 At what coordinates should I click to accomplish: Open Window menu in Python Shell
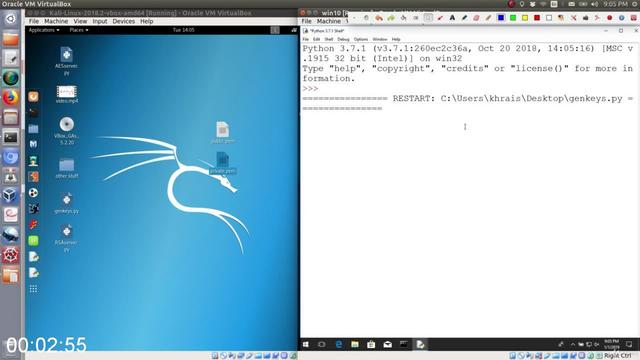(x=380, y=39)
